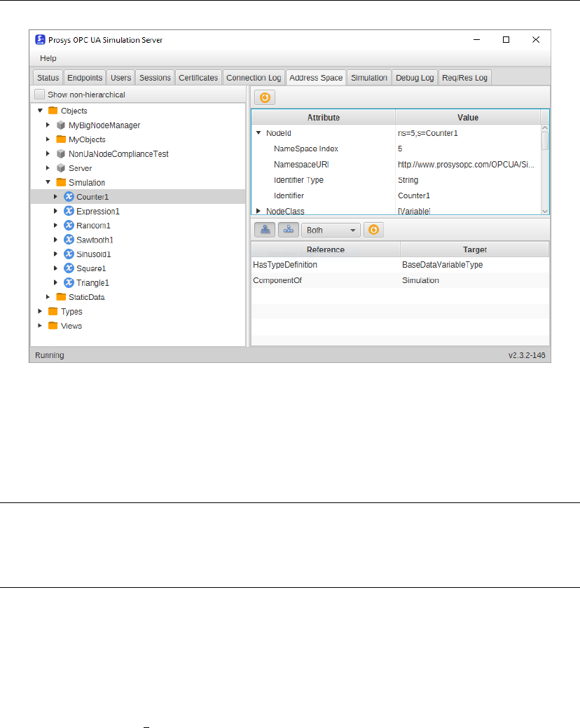The image size is (580, 728).
Task: Toggle the first hierarchy filter icon button
Action: (265, 230)
